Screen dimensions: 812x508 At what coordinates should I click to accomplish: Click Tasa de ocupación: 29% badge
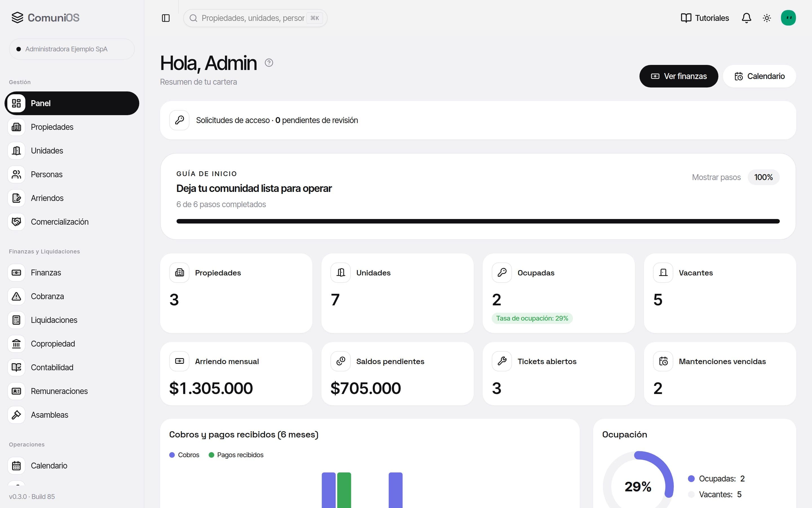click(x=532, y=318)
